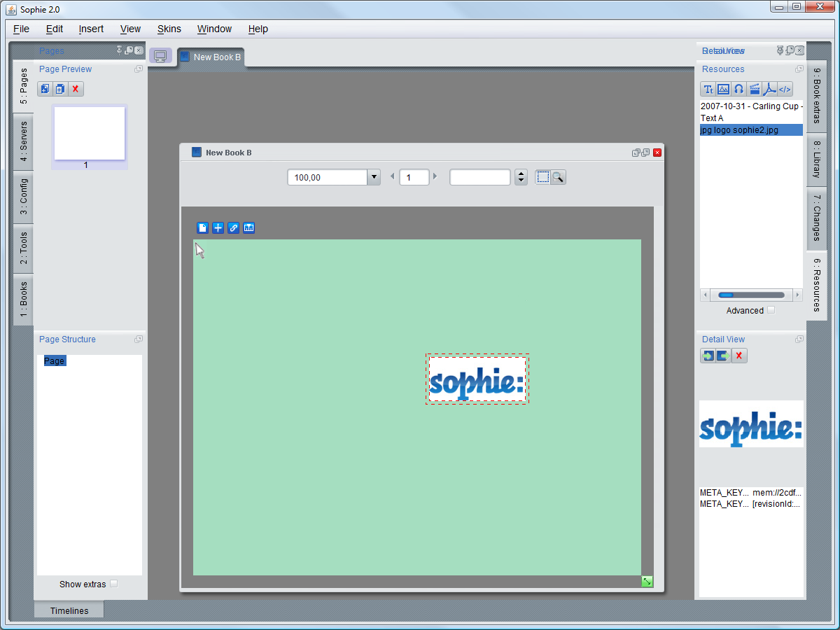Toggle the Show extras checkbox

pyautogui.click(x=114, y=584)
